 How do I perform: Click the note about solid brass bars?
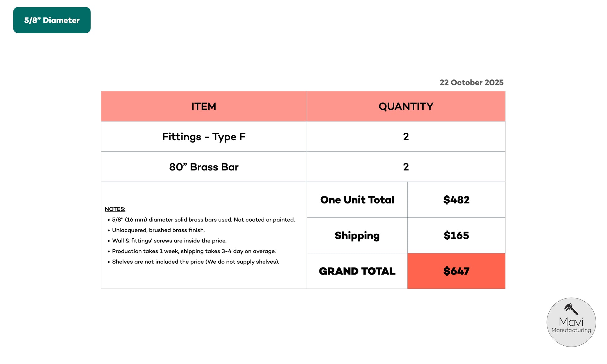click(203, 220)
